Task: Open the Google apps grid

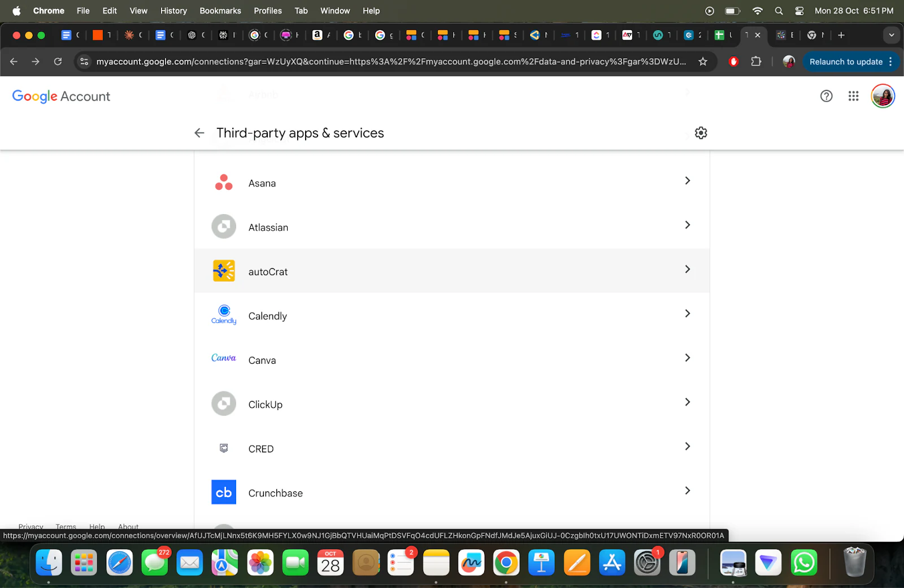Action: [853, 96]
